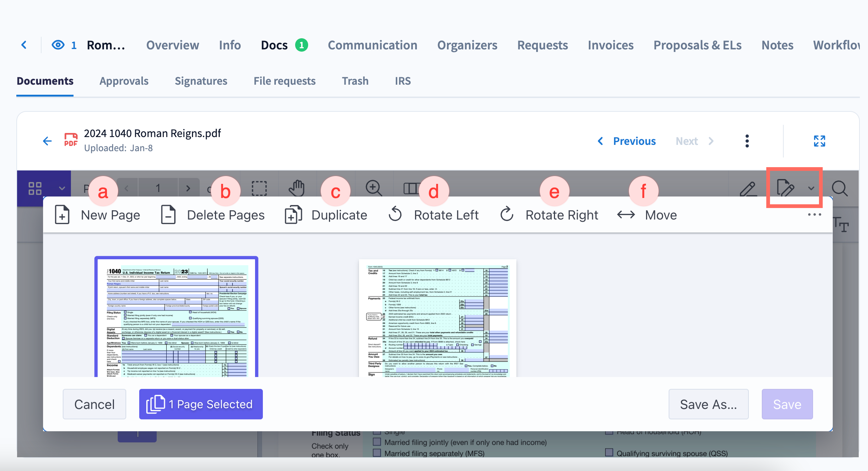Check Qualifying surviving spouse box
Screen dimensions: 868x471
coord(609,452)
